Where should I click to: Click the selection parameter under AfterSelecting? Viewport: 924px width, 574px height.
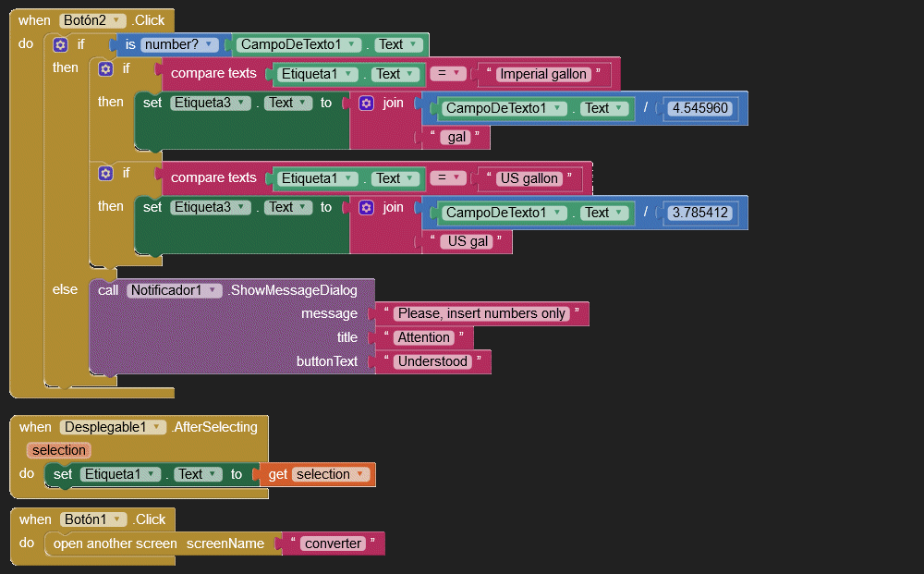[x=58, y=450]
